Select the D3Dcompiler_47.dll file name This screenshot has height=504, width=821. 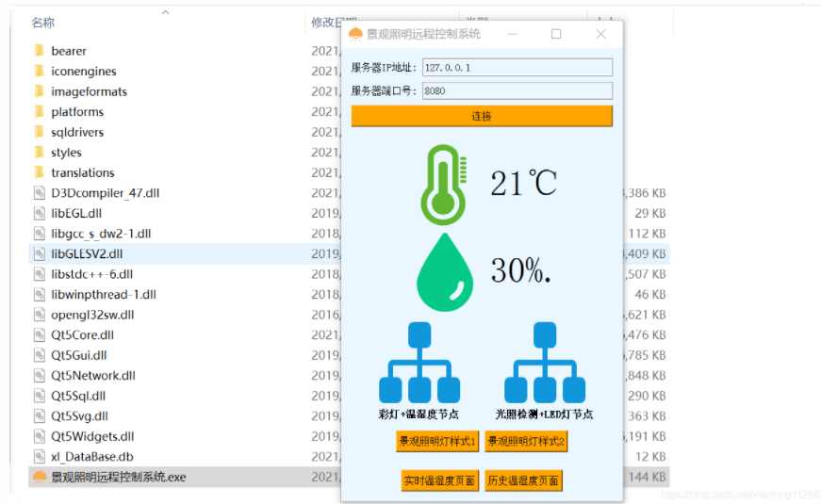point(106,193)
